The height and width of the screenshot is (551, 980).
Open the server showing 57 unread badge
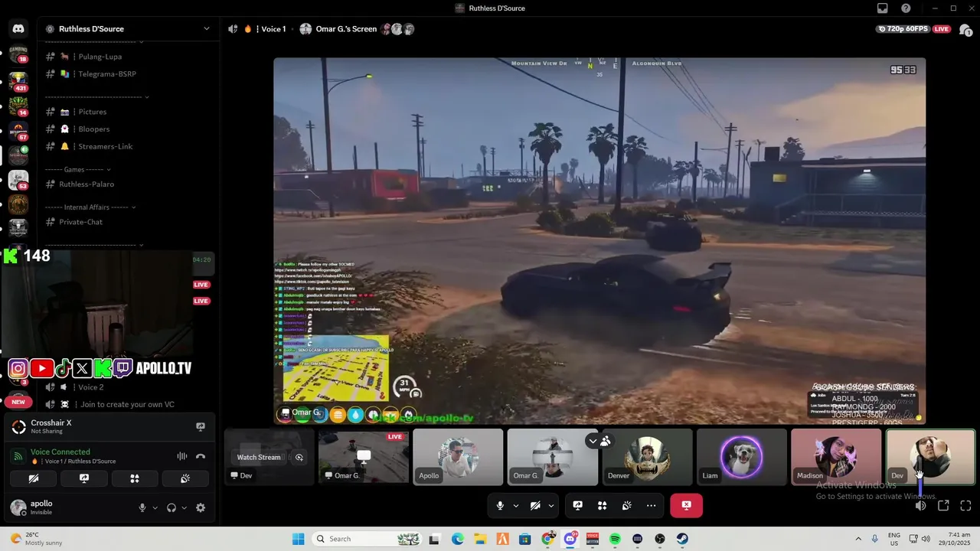[18, 130]
